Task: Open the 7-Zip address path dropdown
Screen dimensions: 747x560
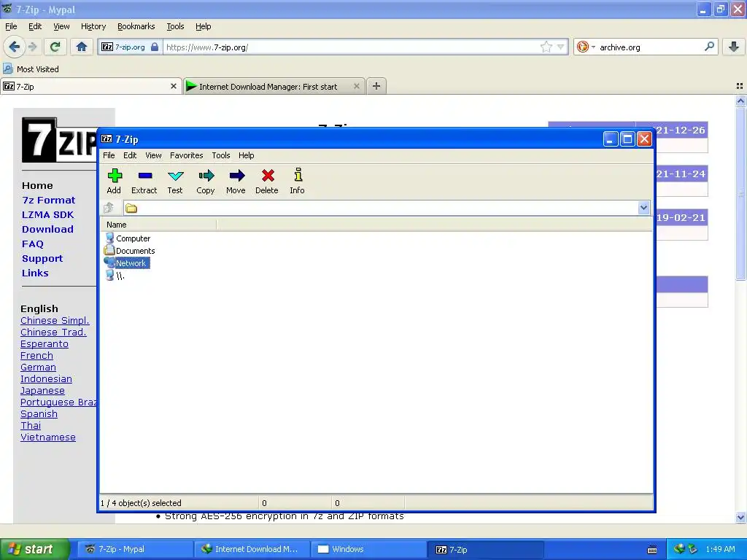Action: click(x=643, y=208)
